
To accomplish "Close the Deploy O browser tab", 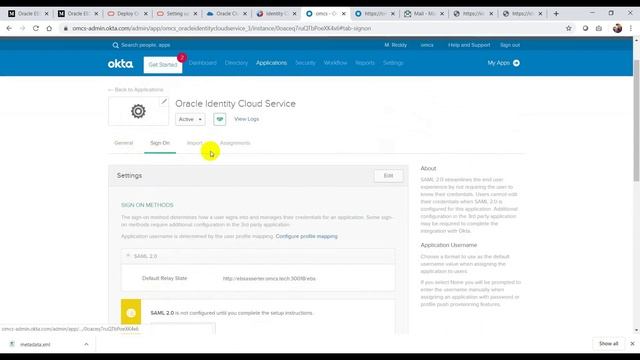I will tap(146, 13).
